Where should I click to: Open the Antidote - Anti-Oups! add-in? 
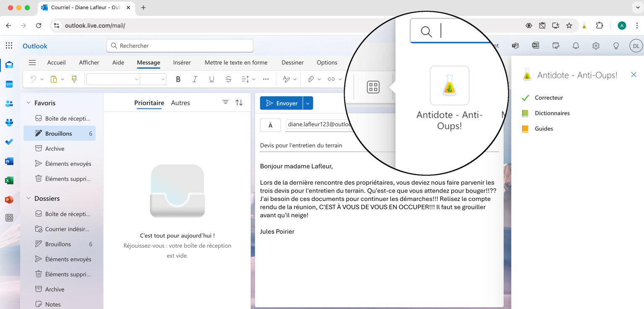pos(449,86)
